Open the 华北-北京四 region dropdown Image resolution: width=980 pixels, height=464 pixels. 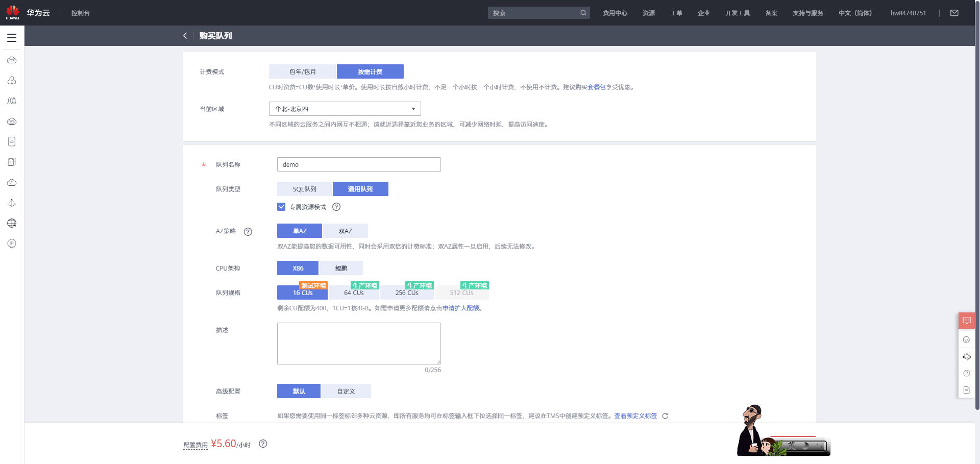tap(345, 109)
